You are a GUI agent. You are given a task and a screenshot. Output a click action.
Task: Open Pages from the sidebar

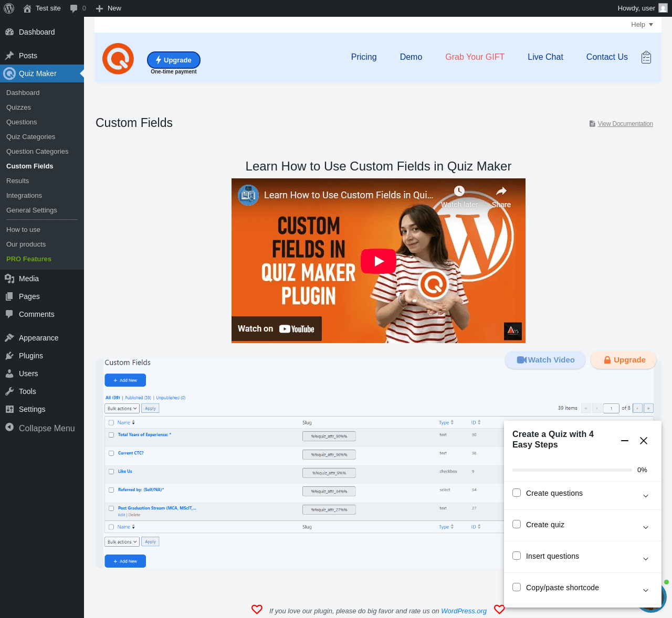42,296
